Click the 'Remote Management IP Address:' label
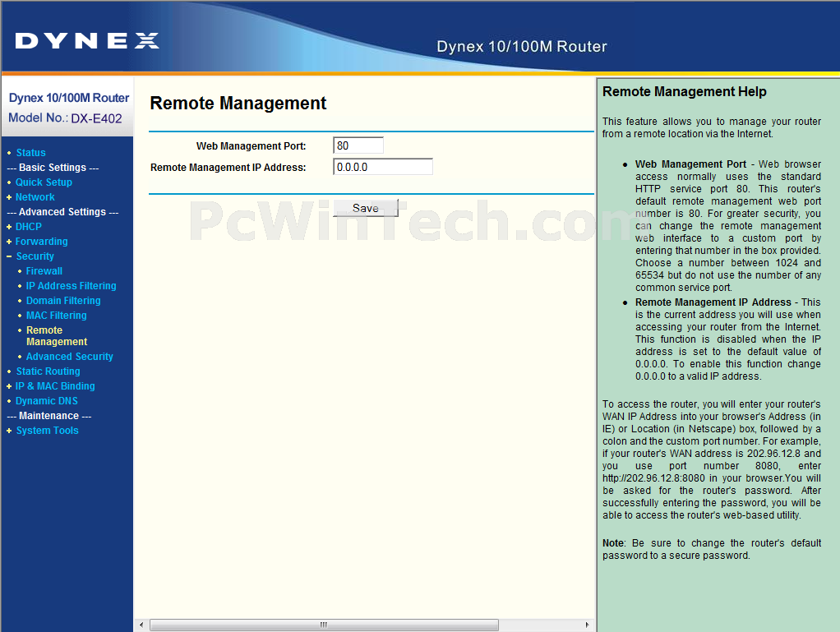This screenshot has width=840, height=632. [x=228, y=168]
